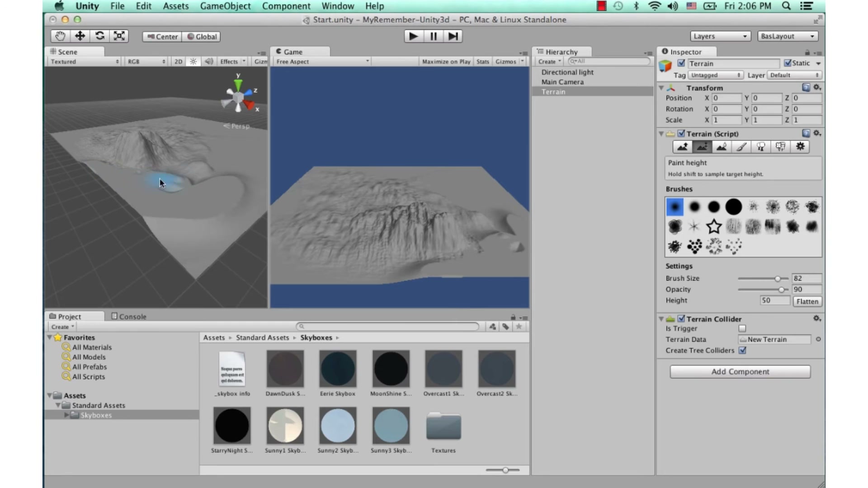
Task: Choose the selected soft round brush
Action: click(675, 207)
